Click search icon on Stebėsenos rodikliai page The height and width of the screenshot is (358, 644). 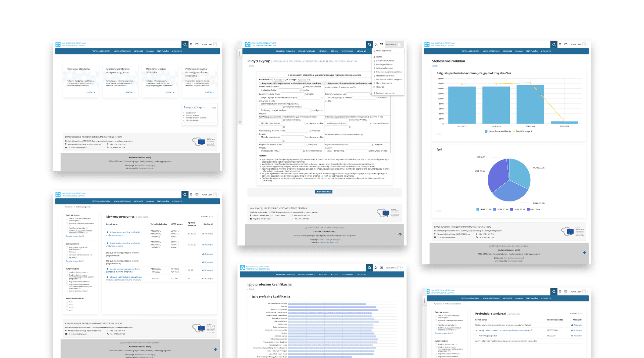click(x=554, y=44)
